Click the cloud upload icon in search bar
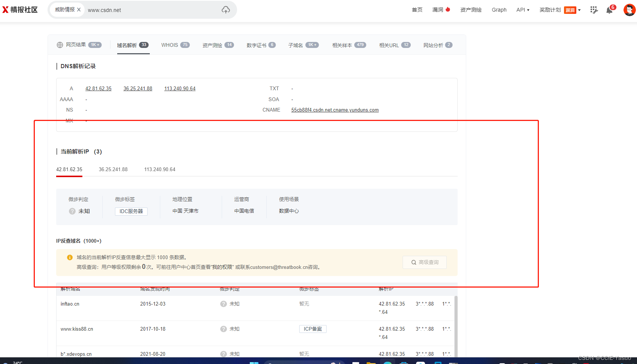Viewport: 637px width, 364px height. pos(226,10)
